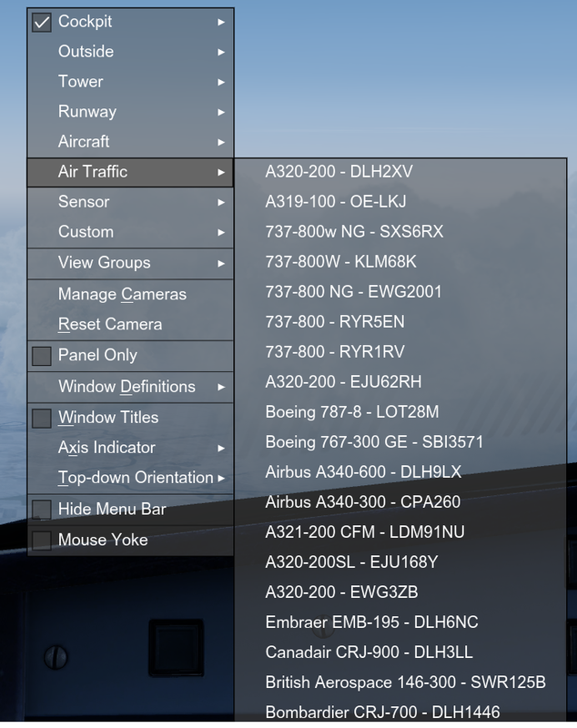Expand the Outside submenu arrow

tap(221, 52)
